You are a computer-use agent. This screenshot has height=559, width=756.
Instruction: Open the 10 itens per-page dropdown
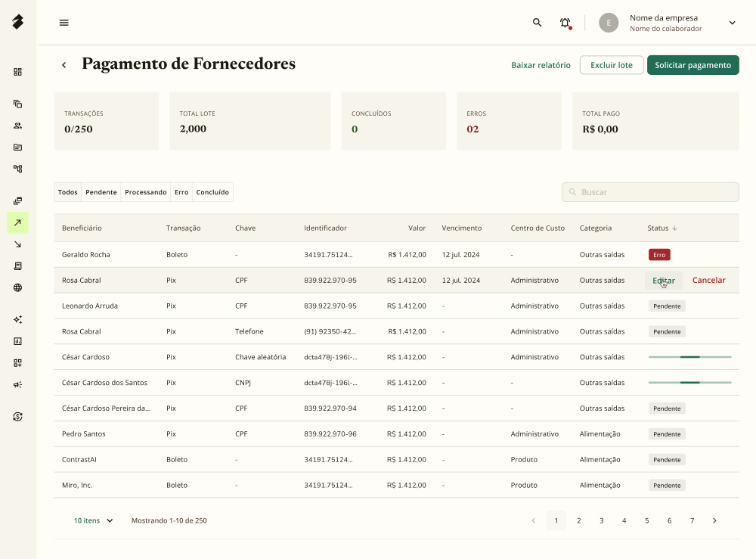pos(93,520)
